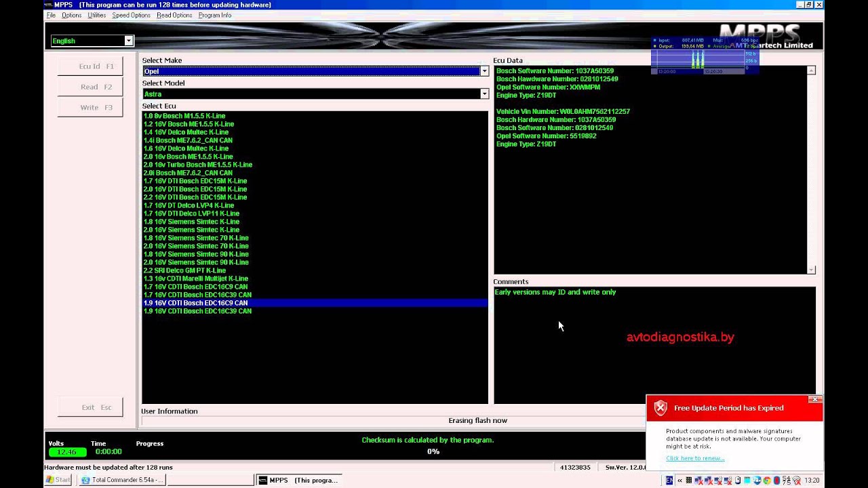Close the Free Update Period popup
868x488 pixels.
point(816,399)
